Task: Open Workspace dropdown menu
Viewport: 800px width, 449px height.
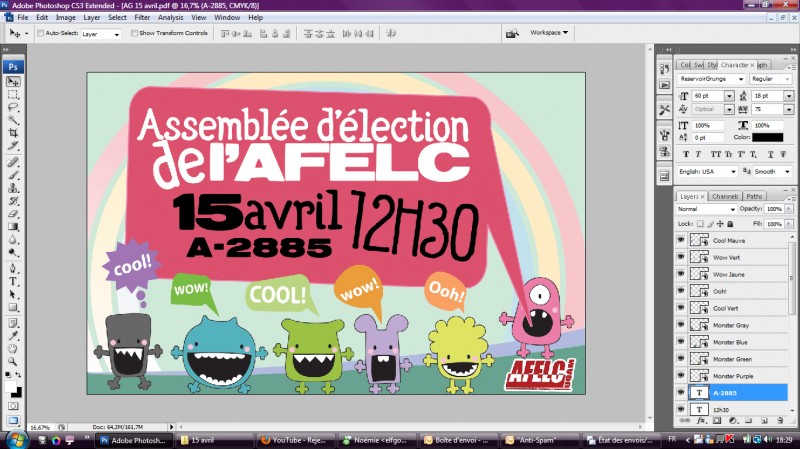Action: (548, 33)
